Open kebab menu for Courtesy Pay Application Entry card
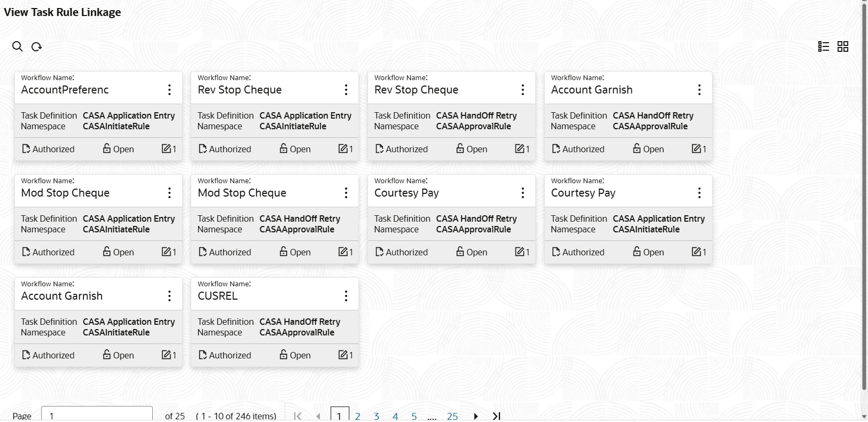Viewport: 868px width, 422px height. point(699,193)
